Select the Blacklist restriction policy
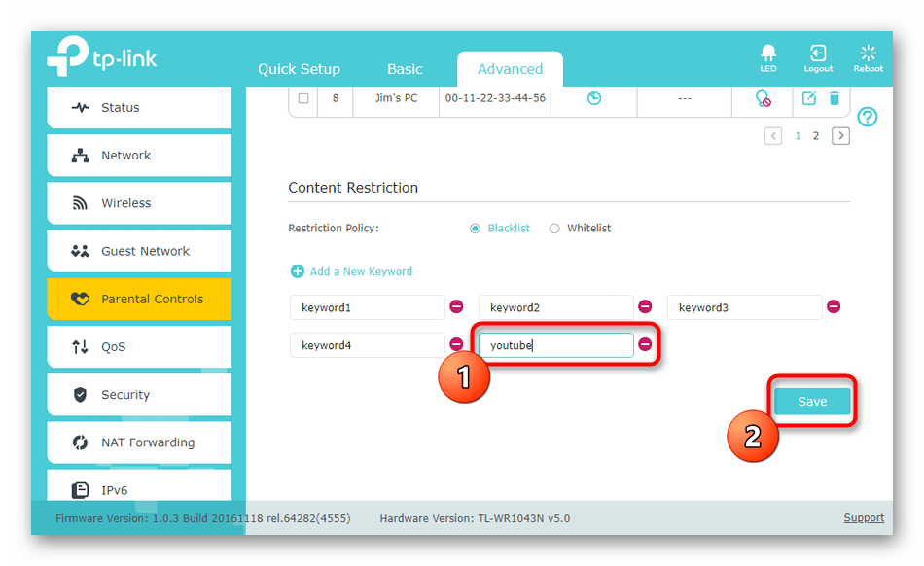Image resolution: width=924 pixels, height=566 pixels. [476, 229]
